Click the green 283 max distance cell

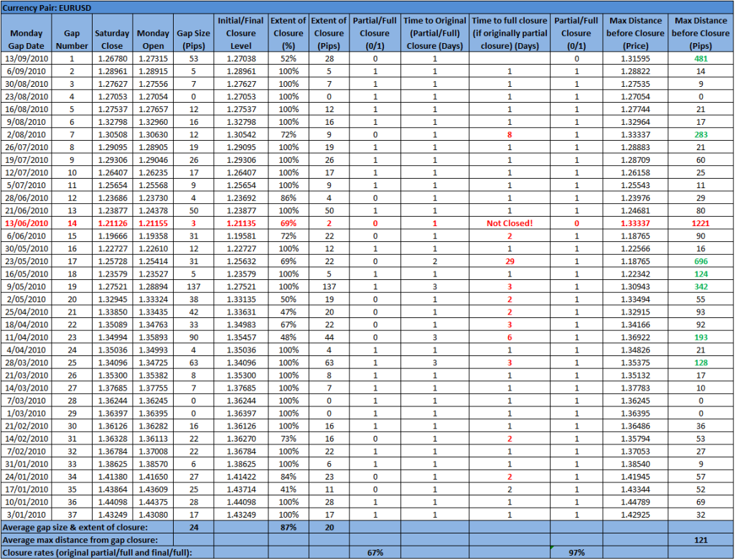pyautogui.click(x=701, y=134)
